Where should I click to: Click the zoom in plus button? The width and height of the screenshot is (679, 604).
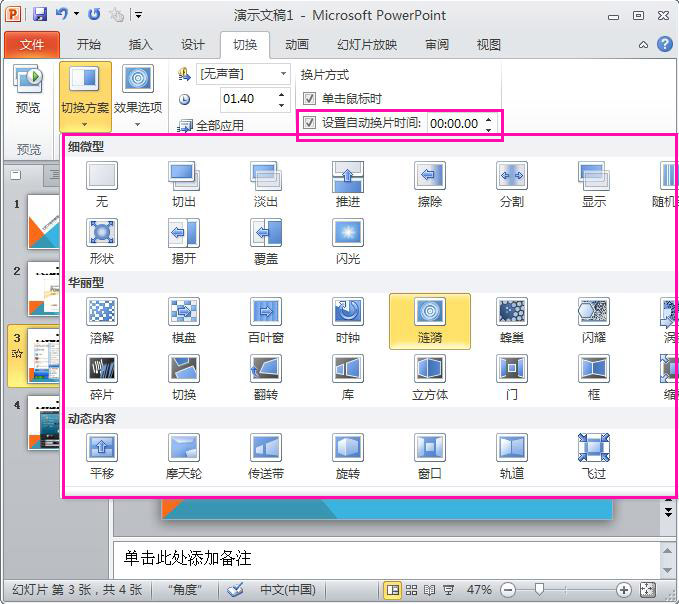[x=624, y=589]
